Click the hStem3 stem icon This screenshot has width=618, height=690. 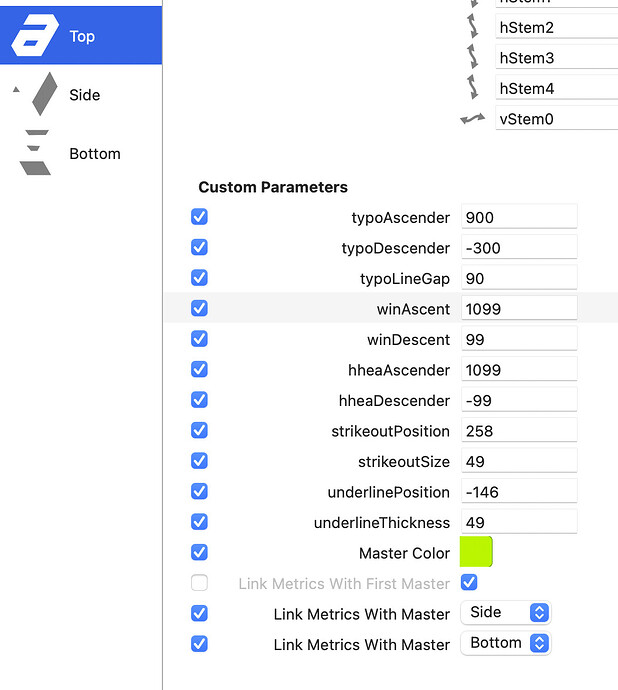pyautogui.click(x=473, y=58)
